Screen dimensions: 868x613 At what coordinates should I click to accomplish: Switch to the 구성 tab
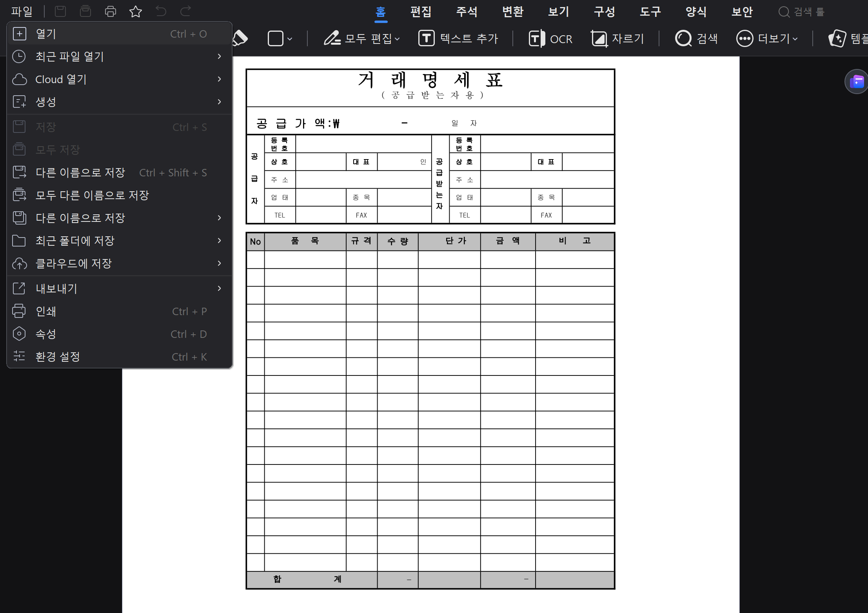(x=605, y=12)
